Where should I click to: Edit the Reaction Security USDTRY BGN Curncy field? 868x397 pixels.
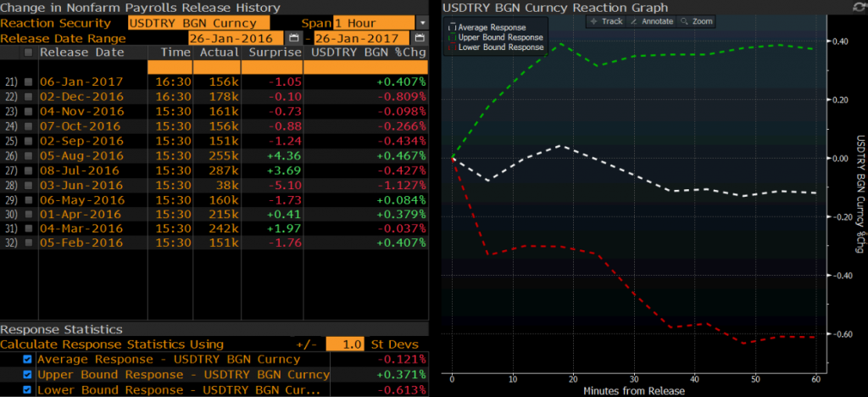[199, 23]
